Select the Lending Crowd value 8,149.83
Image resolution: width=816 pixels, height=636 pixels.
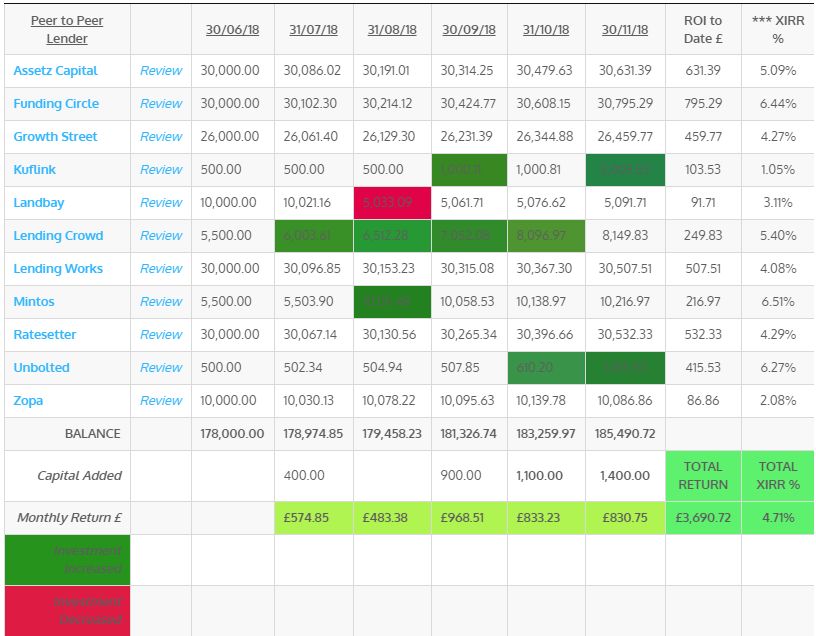[625, 236]
